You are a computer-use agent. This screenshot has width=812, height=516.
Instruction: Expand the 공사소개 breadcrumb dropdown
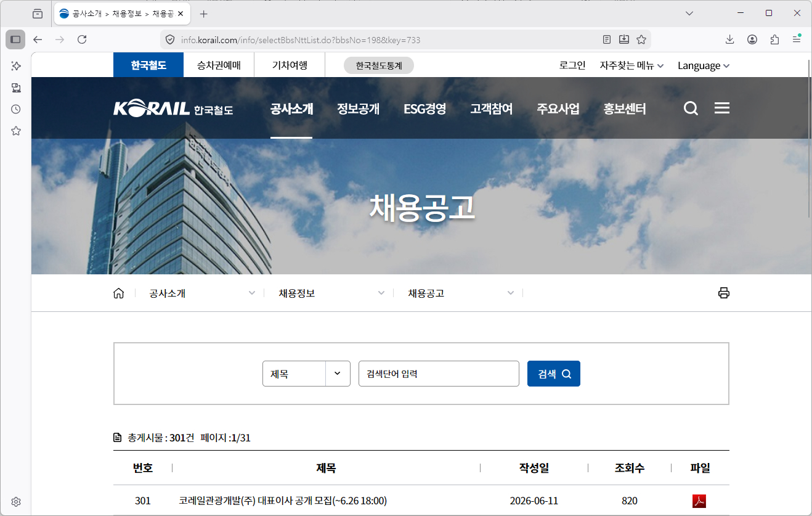(x=202, y=293)
